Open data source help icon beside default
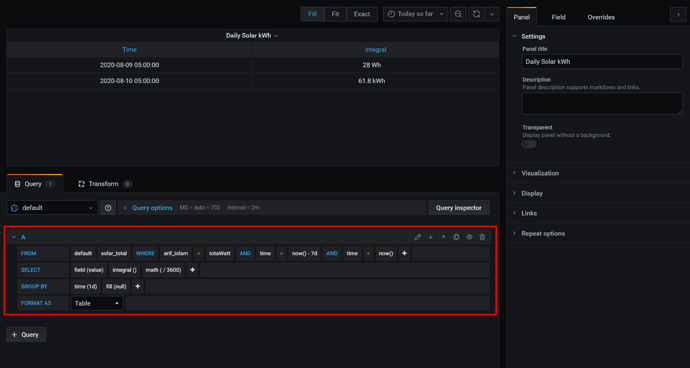Screen dimensions: 690x368 (x=108, y=207)
